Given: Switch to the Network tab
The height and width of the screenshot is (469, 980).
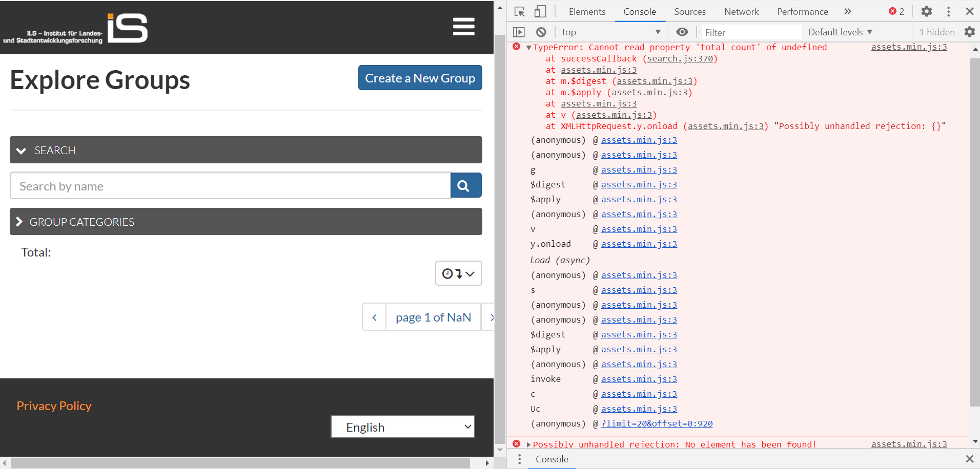Looking at the screenshot, I should (742, 11).
